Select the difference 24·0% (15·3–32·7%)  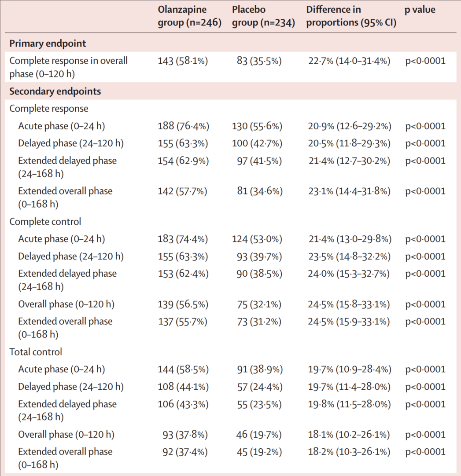(349, 274)
